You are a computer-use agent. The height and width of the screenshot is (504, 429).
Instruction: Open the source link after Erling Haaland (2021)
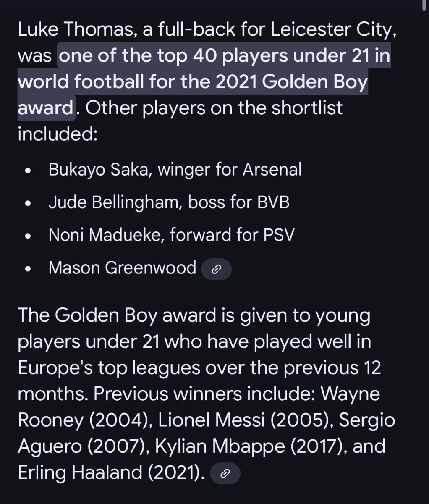tap(225, 474)
